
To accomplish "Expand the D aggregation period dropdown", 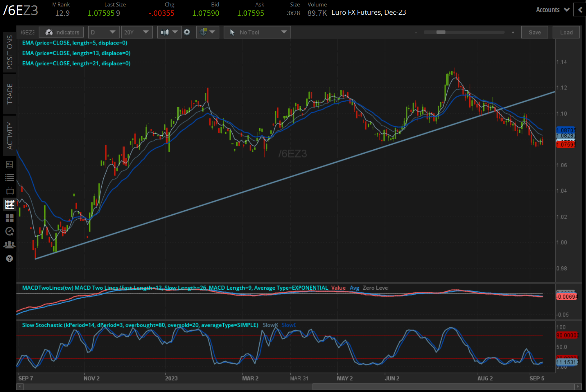I will 103,32.
